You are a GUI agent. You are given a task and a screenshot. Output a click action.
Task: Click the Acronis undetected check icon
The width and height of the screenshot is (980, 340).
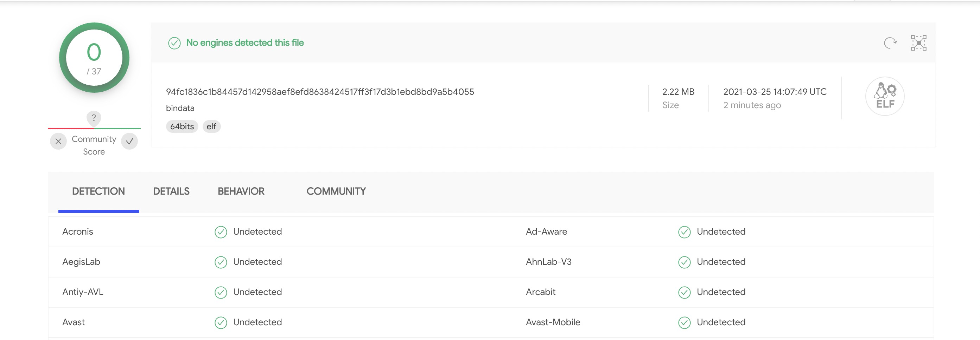221,232
